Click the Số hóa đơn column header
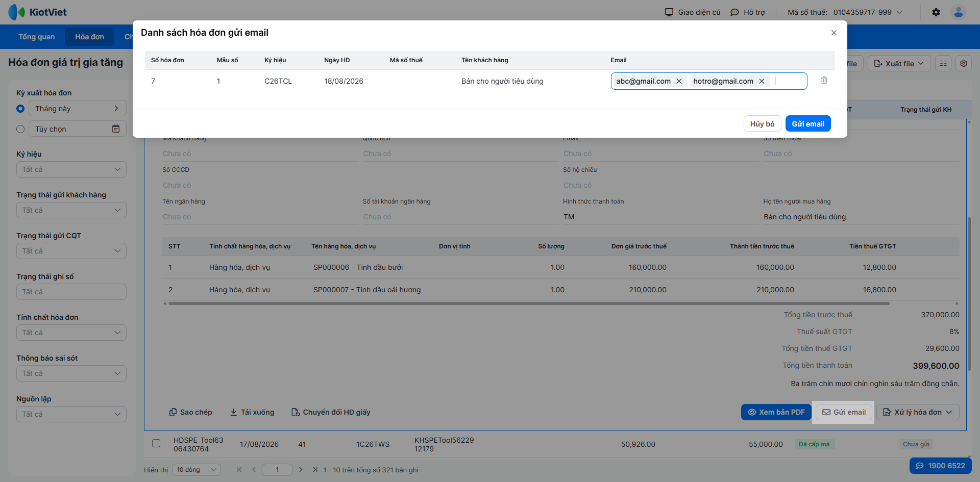The width and height of the screenshot is (980, 482). 167,60
